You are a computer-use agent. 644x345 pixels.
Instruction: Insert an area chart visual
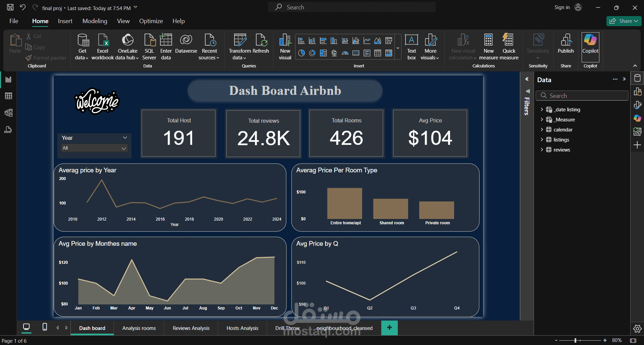coord(378,41)
